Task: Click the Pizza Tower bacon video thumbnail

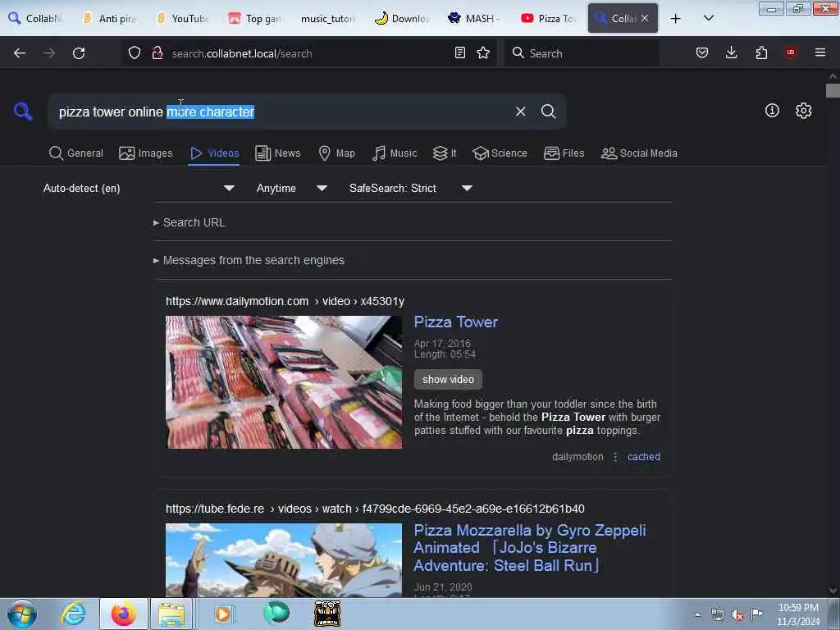Action: (283, 382)
